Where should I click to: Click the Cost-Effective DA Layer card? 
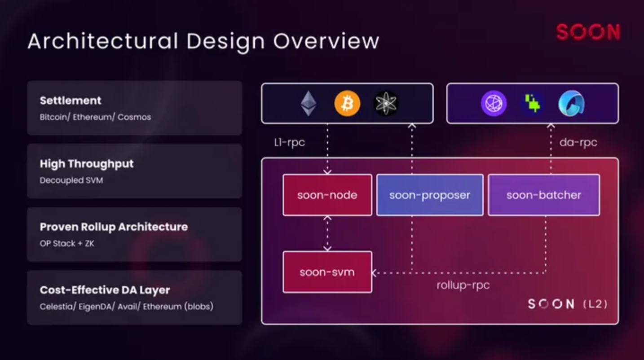[x=134, y=297]
